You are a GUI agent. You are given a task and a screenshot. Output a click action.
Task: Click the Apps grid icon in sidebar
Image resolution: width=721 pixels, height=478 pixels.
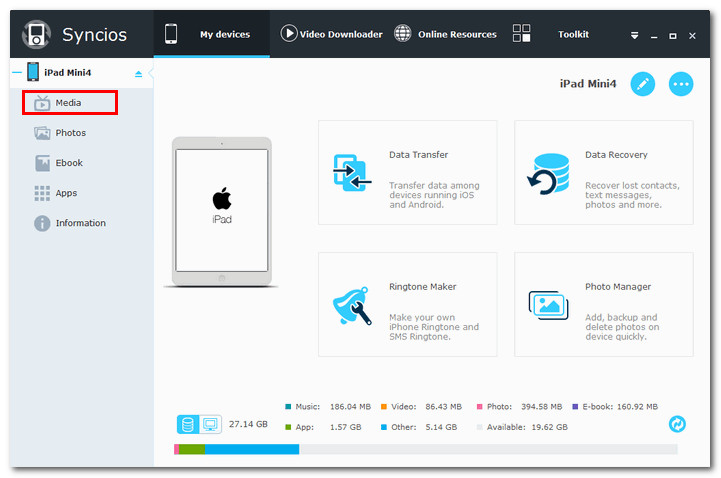tap(42, 193)
